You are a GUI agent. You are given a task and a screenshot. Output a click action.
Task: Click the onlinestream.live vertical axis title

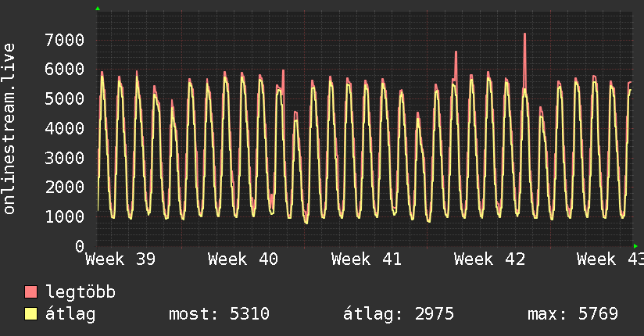[9, 129]
